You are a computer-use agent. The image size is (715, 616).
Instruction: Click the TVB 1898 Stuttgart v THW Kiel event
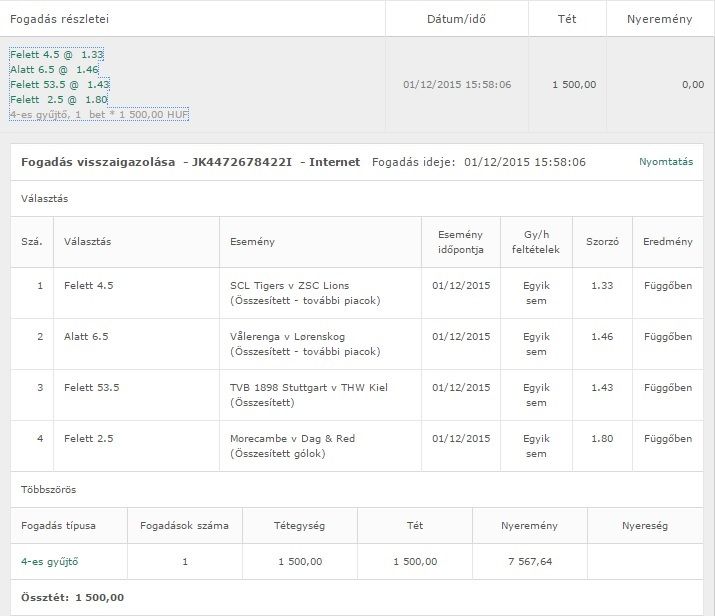coord(308,387)
